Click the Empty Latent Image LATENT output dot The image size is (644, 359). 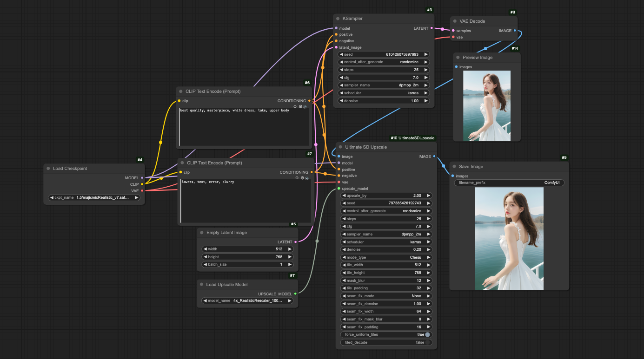(x=295, y=242)
